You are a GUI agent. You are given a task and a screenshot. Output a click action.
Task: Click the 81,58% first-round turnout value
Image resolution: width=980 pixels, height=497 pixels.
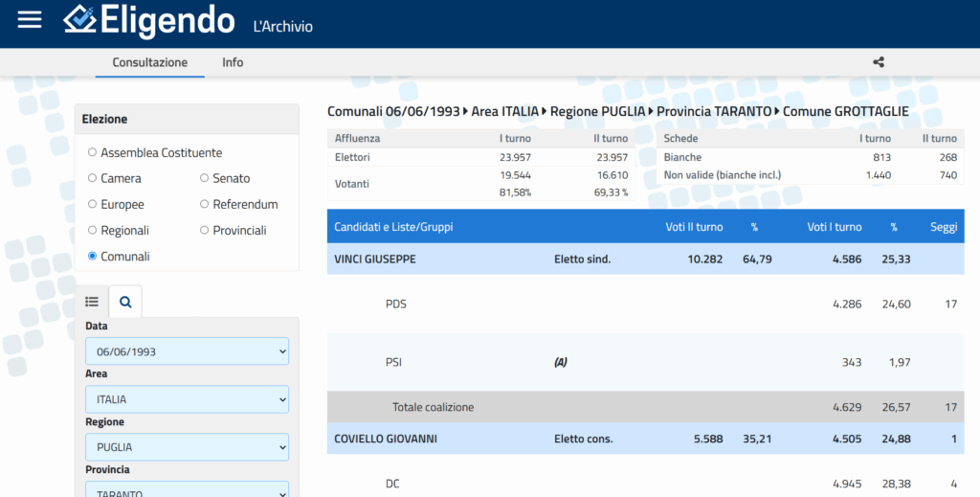coord(515,192)
